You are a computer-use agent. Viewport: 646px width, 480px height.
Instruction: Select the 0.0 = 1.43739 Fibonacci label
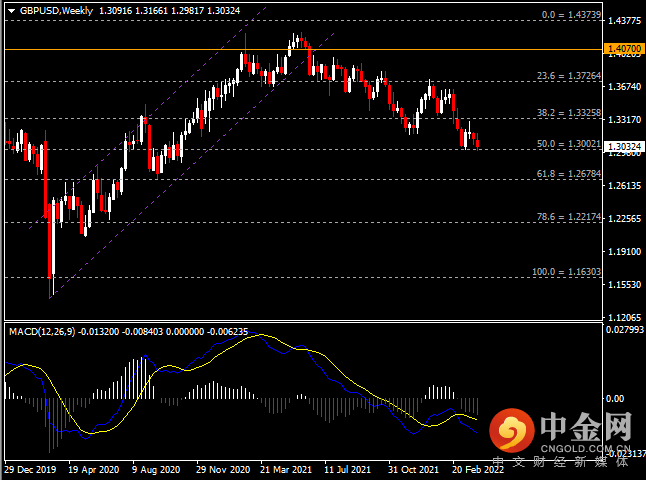click(572, 16)
